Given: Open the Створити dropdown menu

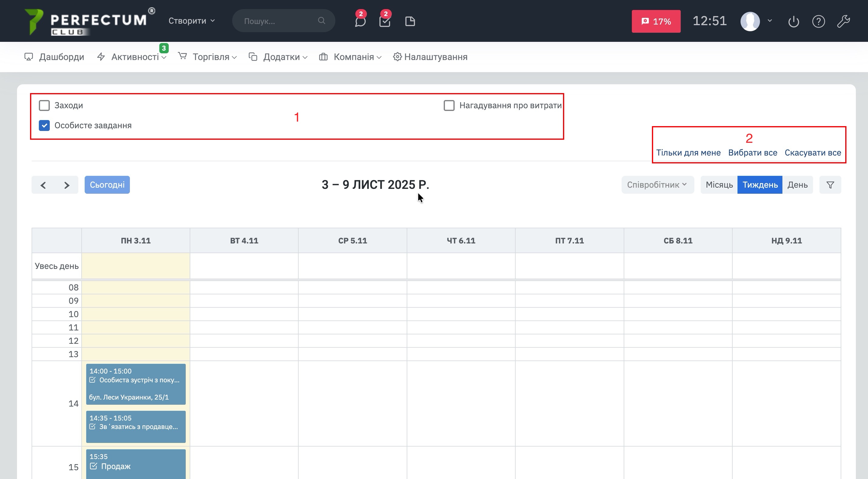Looking at the screenshot, I should pyautogui.click(x=192, y=21).
